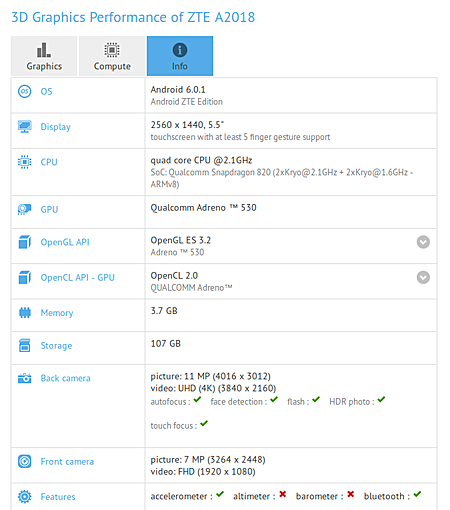
Task: Expand the OpenGL ES 3.2 details
Action: (423, 242)
